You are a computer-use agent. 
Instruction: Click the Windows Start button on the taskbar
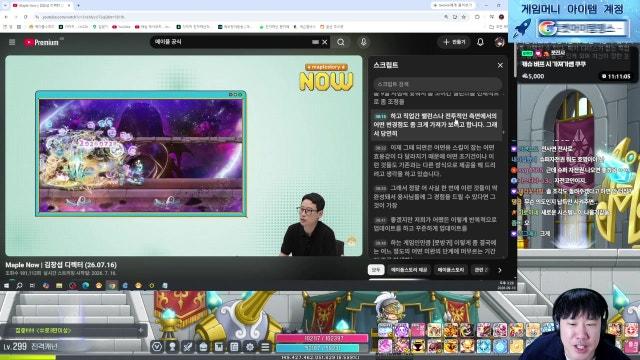pyautogui.click(x=7, y=286)
